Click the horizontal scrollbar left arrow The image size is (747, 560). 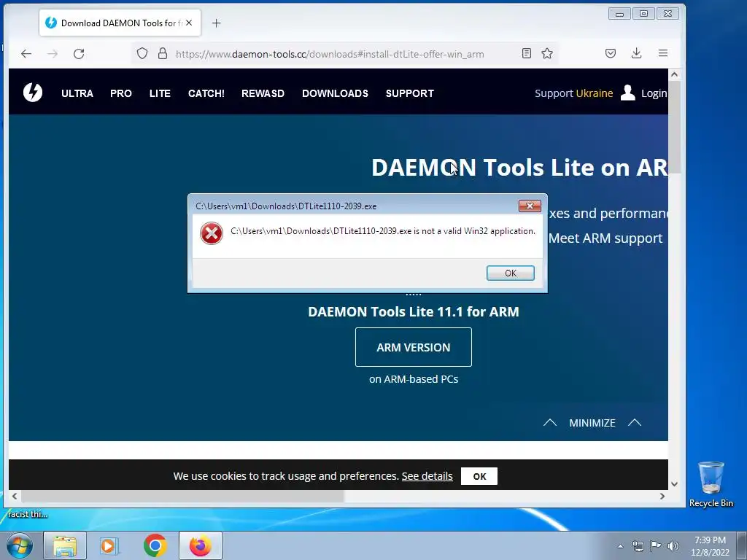[15, 496]
